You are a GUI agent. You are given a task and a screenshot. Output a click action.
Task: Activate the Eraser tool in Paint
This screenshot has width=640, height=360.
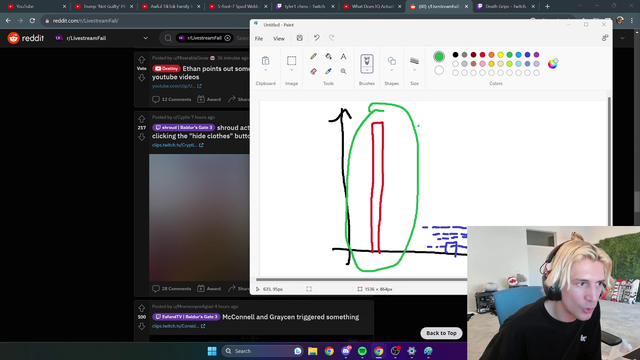click(313, 71)
